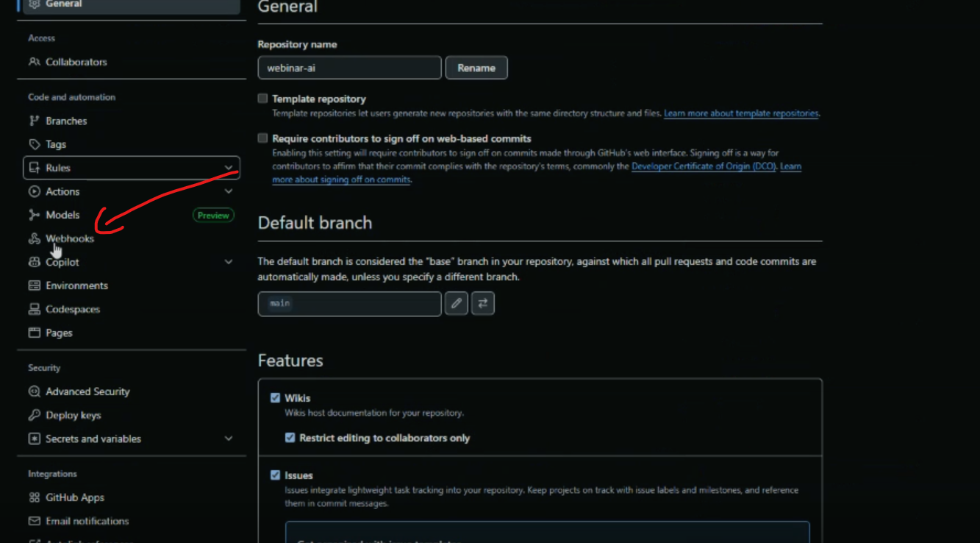The width and height of the screenshot is (980, 543).
Task: Open Codespaces settings
Action: tap(72, 309)
